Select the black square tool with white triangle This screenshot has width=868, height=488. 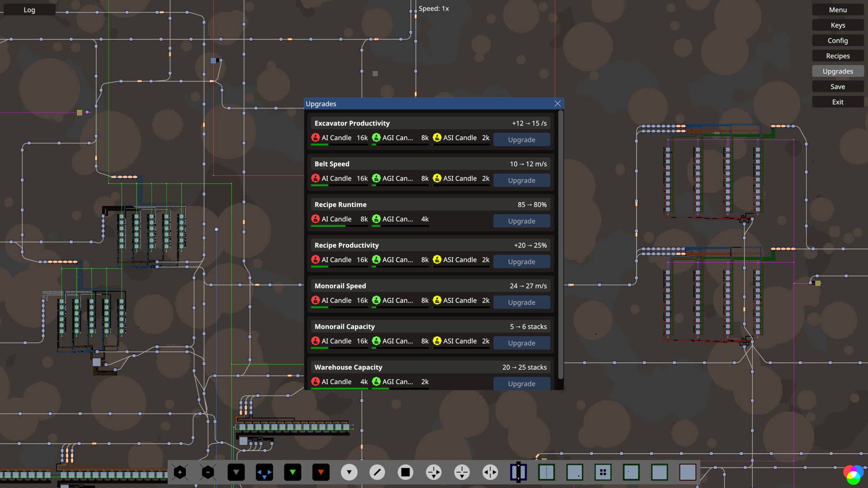tap(236, 472)
